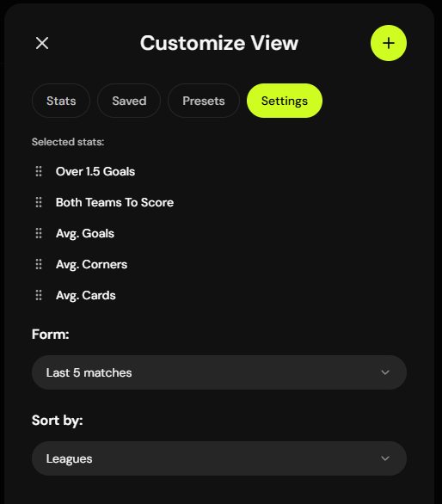Open the Saved tab
The width and height of the screenshot is (442, 504).
click(129, 101)
